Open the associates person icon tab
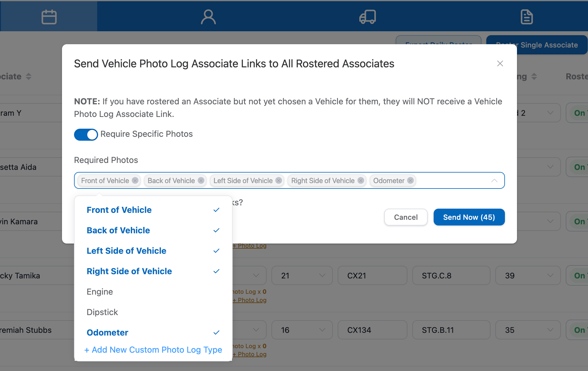This screenshot has width=588, height=371. point(208,17)
